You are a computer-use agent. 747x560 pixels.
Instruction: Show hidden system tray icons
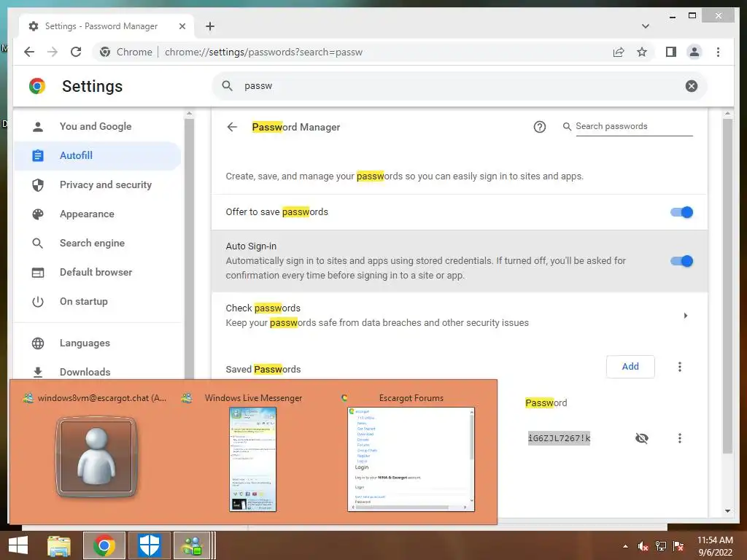625,546
